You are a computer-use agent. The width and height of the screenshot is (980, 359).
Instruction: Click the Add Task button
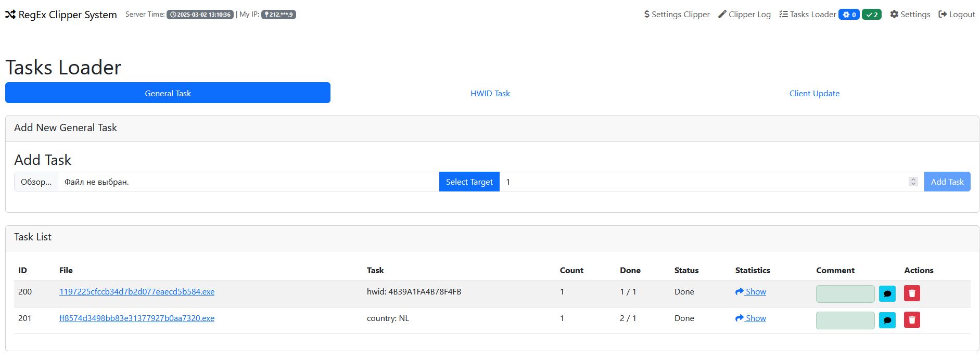tap(947, 182)
